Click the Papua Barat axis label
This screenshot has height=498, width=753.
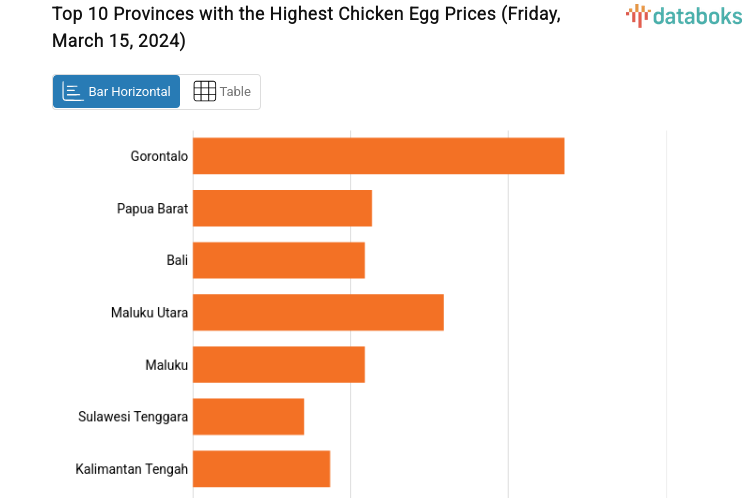pyautogui.click(x=152, y=208)
